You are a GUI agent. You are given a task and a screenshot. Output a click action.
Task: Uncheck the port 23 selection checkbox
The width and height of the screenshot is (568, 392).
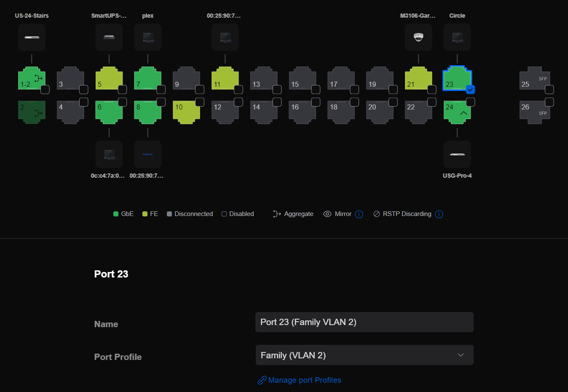click(471, 90)
